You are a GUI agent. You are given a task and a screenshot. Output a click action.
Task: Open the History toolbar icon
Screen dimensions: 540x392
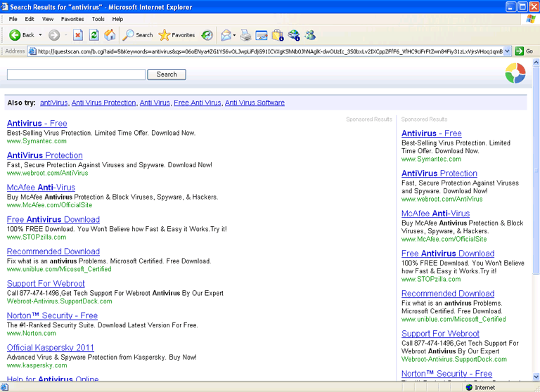click(x=207, y=34)
